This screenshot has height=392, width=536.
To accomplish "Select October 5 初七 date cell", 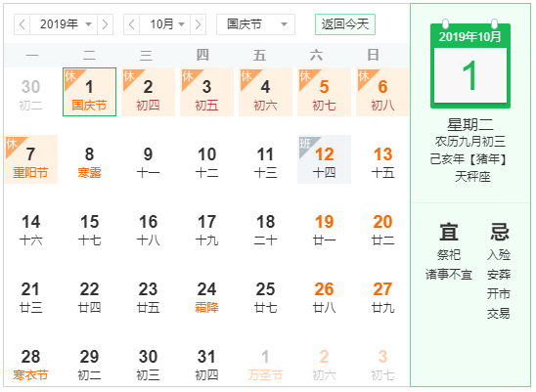I will tap(324, 92).
